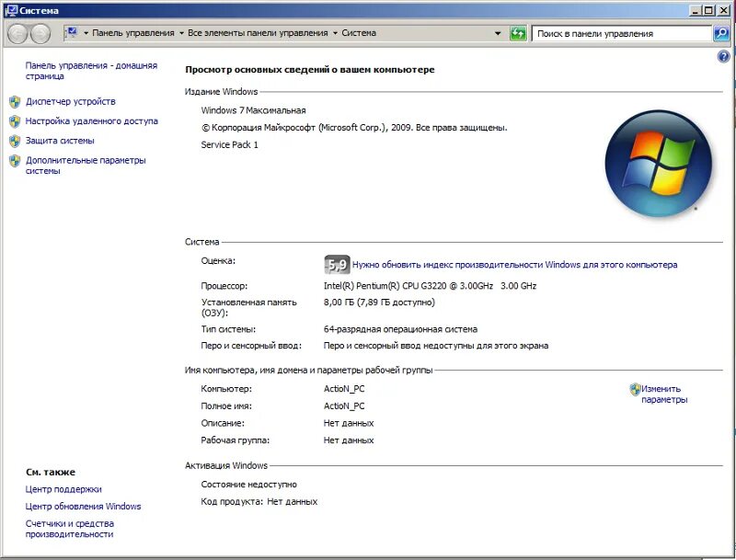The image size is (736, 560).
Task: Click the Intel(R) Pentium(R) CPU G3220 processor value
Action: 430,286
